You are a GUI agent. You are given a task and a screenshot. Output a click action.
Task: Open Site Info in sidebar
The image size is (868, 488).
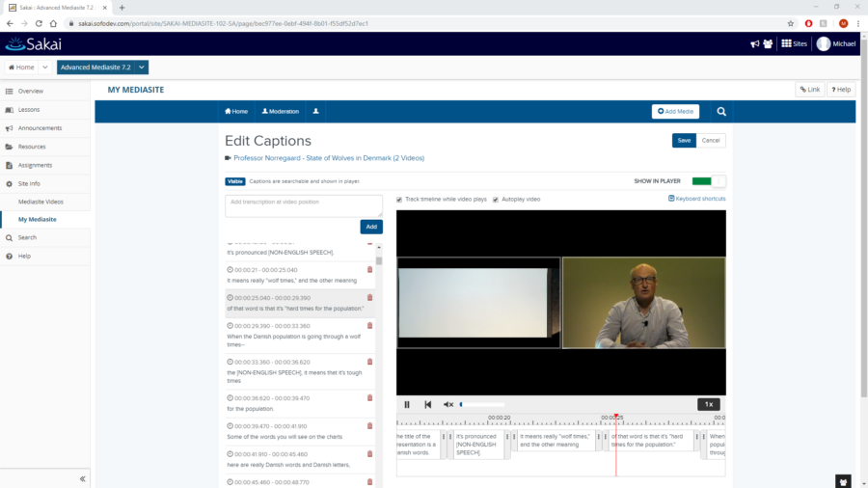(45, 183)
